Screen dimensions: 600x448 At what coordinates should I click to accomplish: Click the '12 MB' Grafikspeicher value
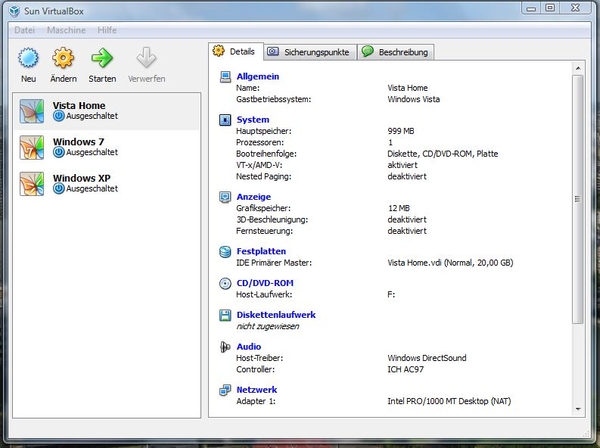(x=399, y=209)
